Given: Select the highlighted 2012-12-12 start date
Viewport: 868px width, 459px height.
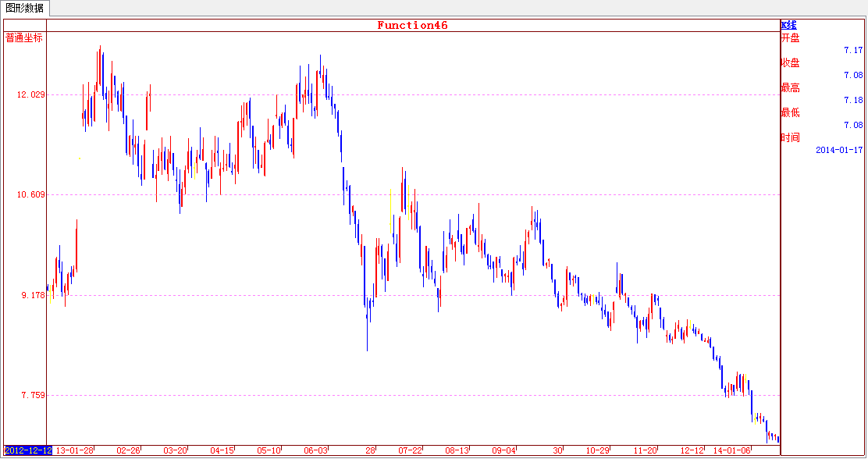Looking at the screenshot, I should [28, 450].
